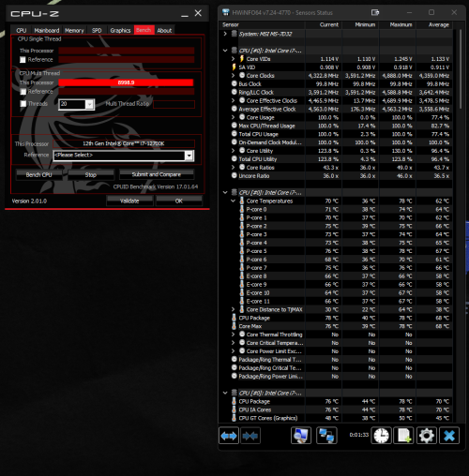Click HWiNFO title bar layout icon

(x=375, y=12)
